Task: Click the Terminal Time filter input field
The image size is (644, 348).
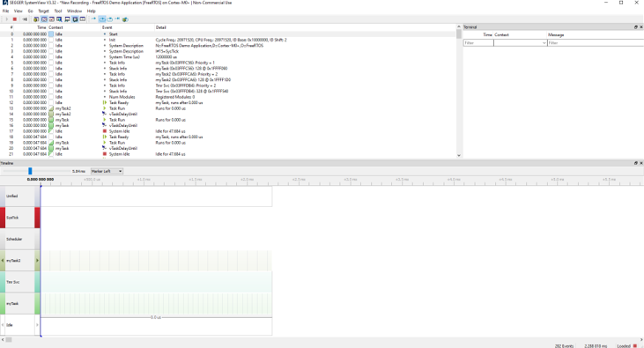Action: click(478, 43)
